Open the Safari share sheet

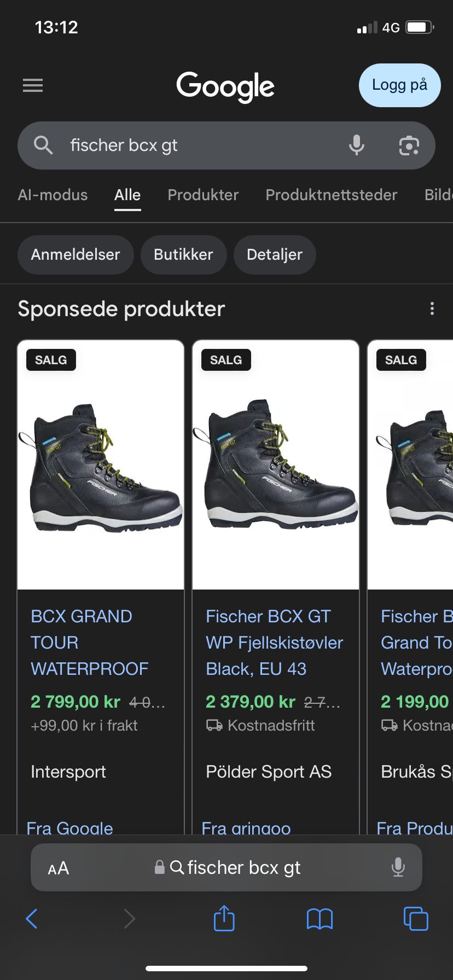pos(224,918)
